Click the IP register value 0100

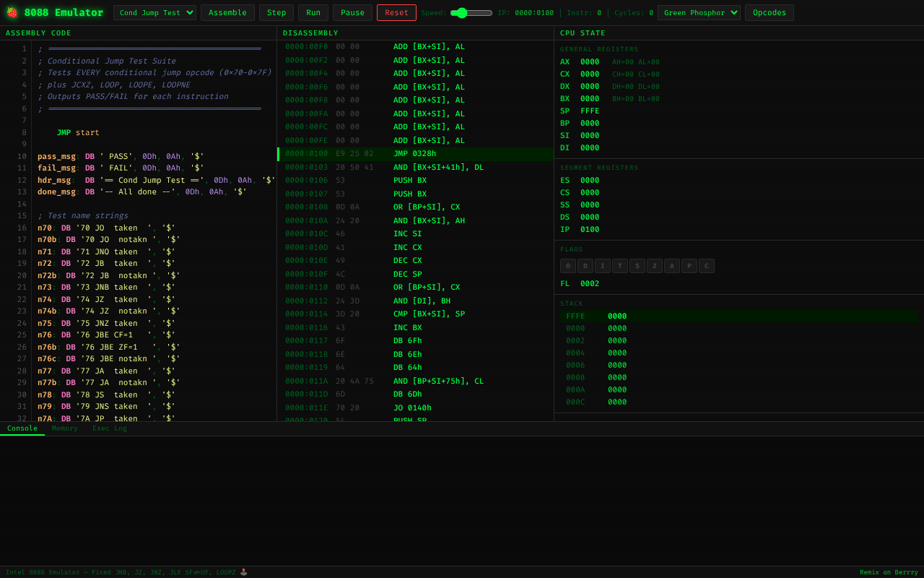click(x=590, y=229)
